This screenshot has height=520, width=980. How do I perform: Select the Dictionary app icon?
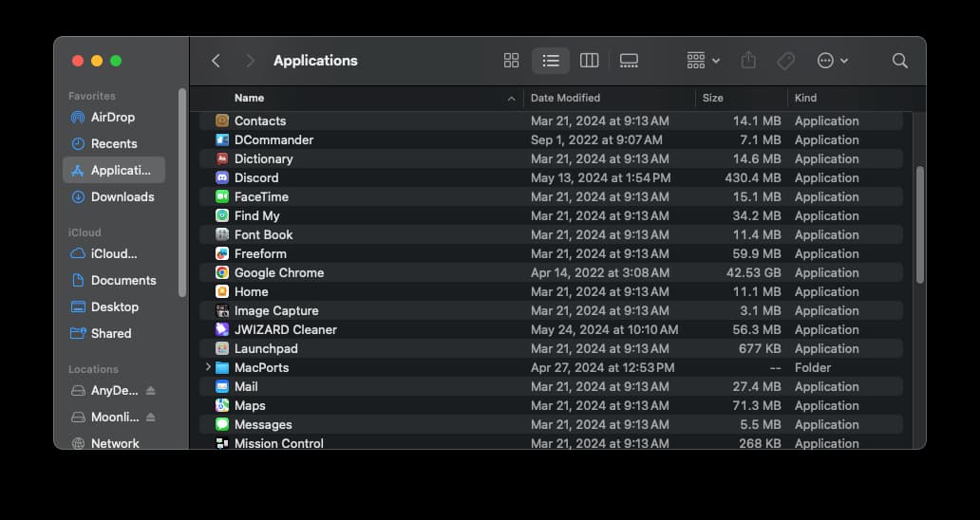click(x=222, y=158)
